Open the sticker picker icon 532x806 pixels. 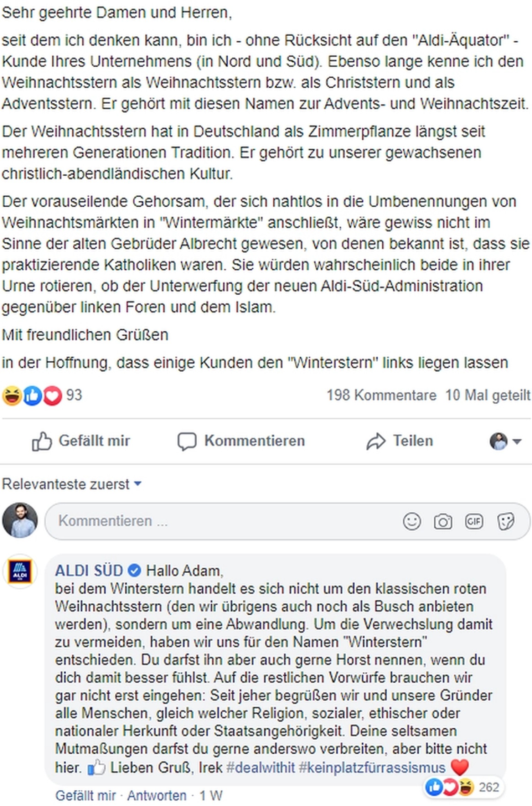point(506,521)
